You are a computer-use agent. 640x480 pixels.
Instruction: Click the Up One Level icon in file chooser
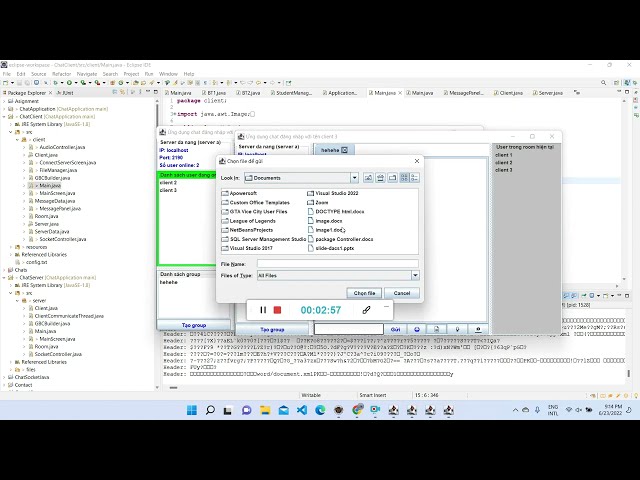pos(368,178)
